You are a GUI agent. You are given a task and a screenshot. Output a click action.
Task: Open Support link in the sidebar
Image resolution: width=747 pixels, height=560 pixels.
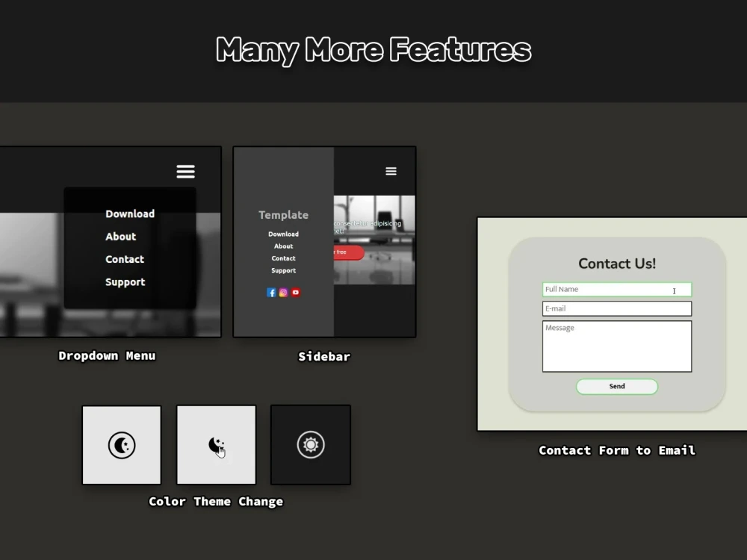point(283,270)
